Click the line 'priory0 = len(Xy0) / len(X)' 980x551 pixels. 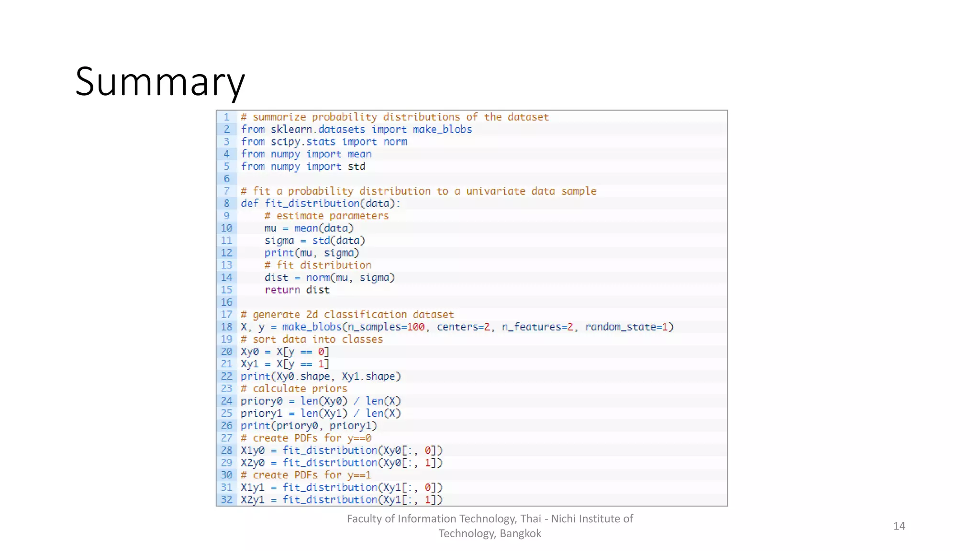pos(321,401)
